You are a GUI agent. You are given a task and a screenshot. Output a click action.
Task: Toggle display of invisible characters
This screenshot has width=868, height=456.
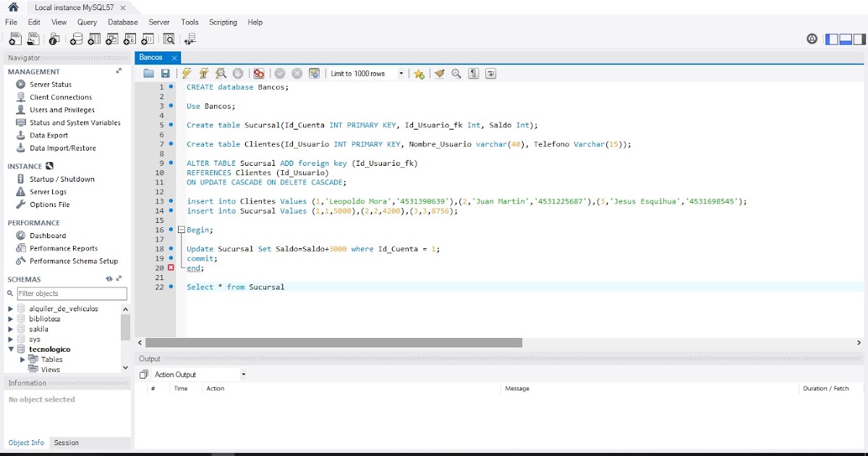point(473,73)
